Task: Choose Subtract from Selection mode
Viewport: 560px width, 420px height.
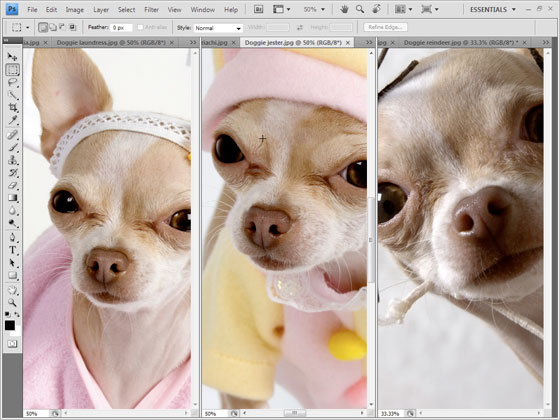Action: pos(62,27)
